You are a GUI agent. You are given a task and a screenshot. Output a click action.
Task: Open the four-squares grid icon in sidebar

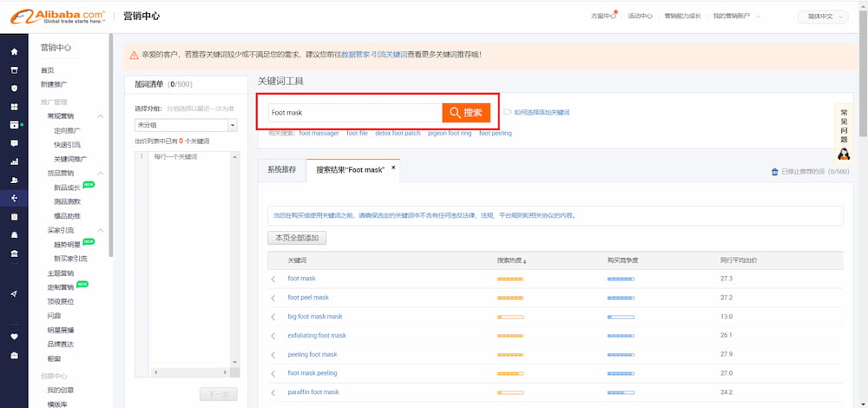coord(15,106)
